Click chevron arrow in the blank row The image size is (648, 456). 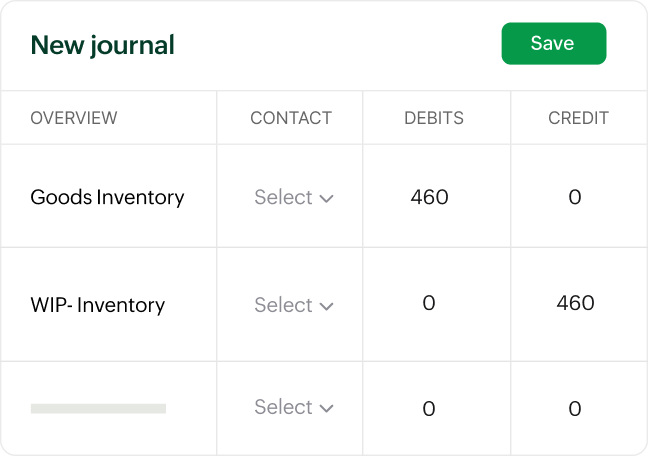(326, 408)
